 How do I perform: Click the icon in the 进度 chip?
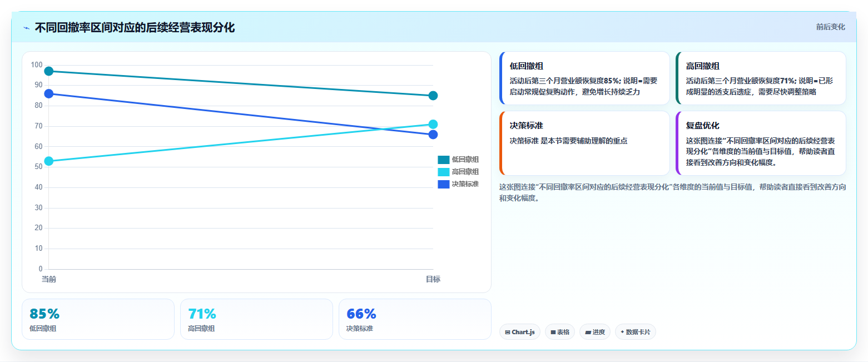(588, 332)
